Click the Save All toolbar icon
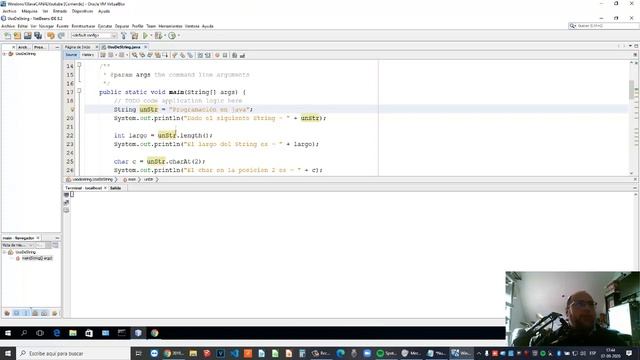This screenshot has width=640, height=360. 38,36
